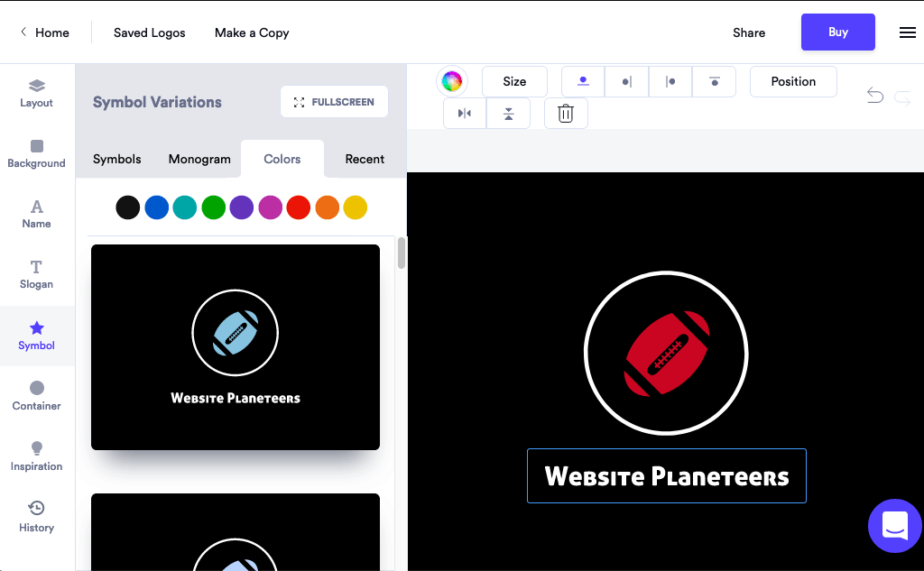Screen dimensions: 924x571
Task: Choose layout icon with dot left of bar
Action: click(x=626, y=81)
